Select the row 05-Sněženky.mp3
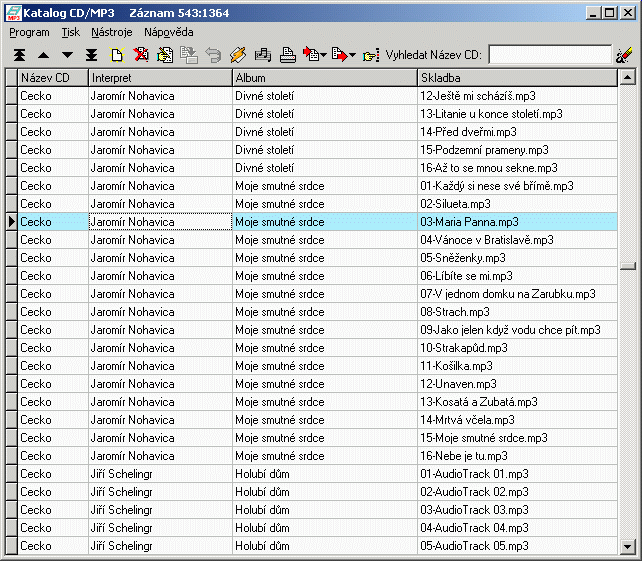642x561 pixels. pyautogui.click(x=517, y=258)
